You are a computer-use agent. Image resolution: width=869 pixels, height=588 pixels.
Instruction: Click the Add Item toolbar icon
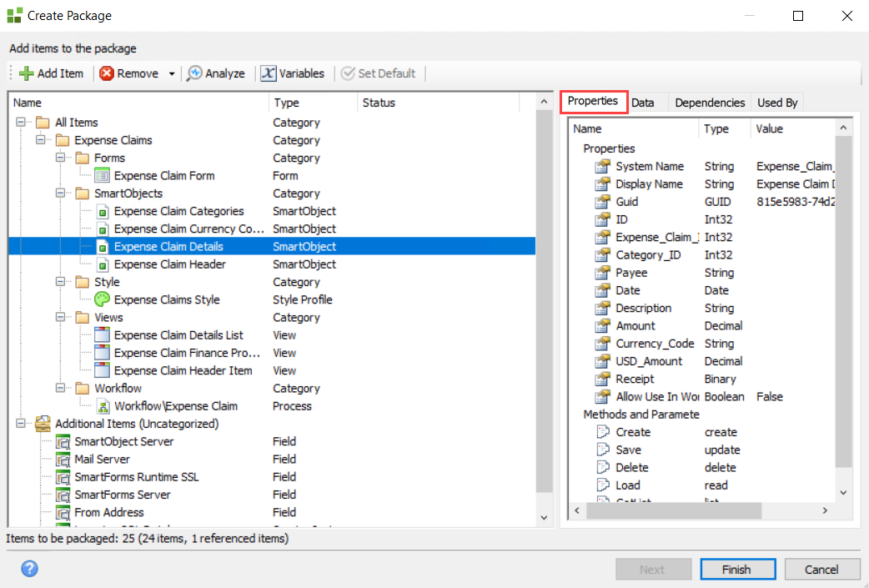[x=26, y=73]
